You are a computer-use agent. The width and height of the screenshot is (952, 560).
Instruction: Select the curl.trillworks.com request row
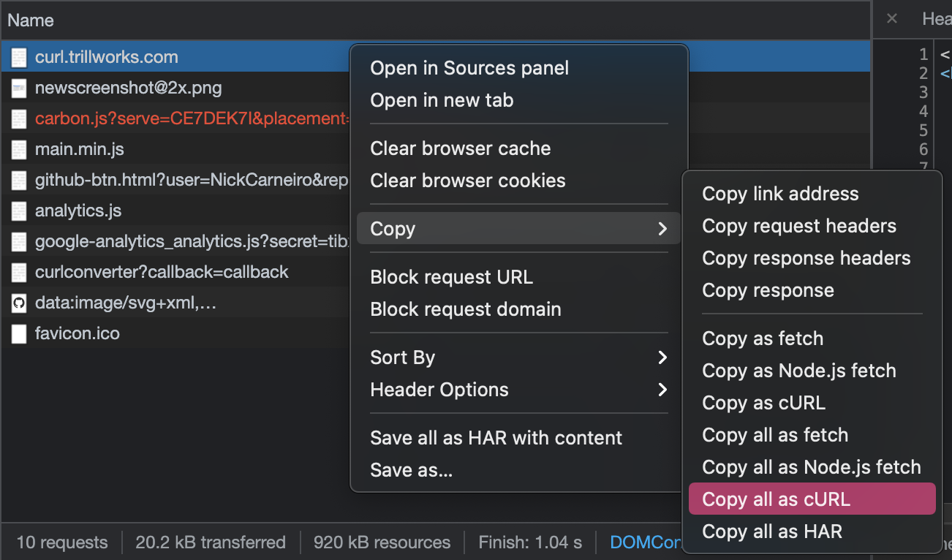(175, 57)
